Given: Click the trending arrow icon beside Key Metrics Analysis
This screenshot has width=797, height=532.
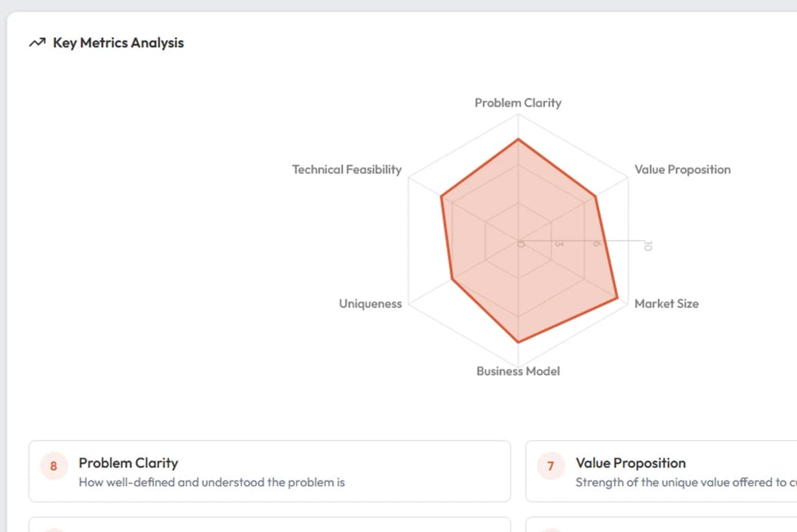Looking at the screenshot, I should click(x=38, y=42).
